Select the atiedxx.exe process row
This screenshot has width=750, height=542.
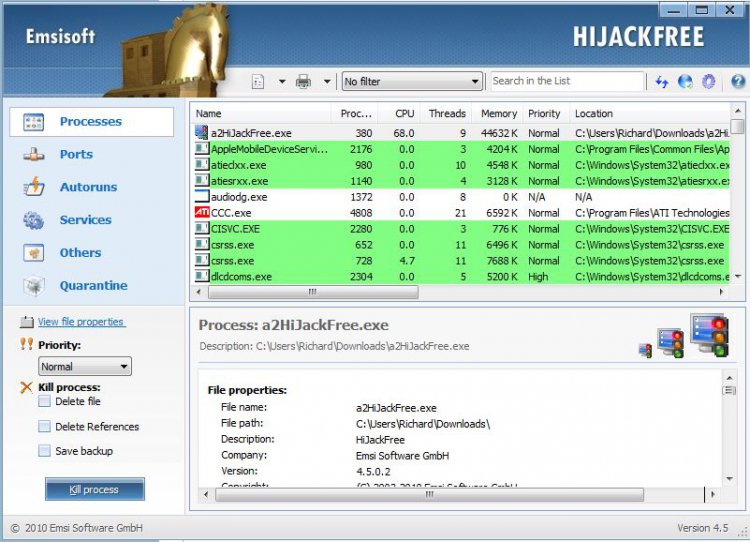(x=462, y=165)
